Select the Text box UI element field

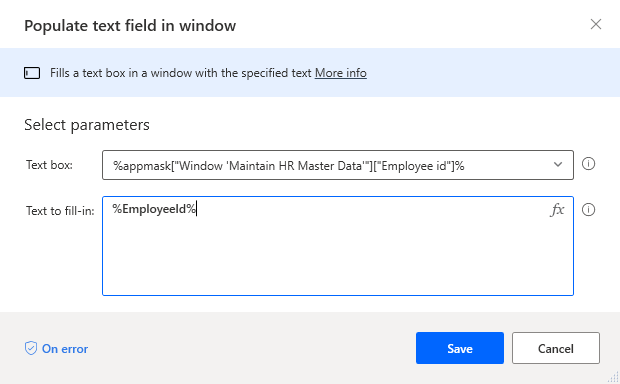tap(338, 165)
